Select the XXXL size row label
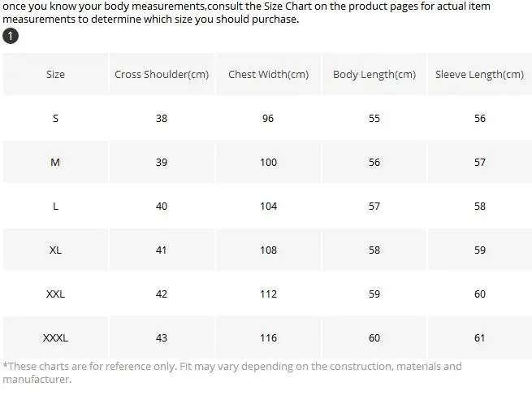 pyautogui.click(x=55, y=338)
